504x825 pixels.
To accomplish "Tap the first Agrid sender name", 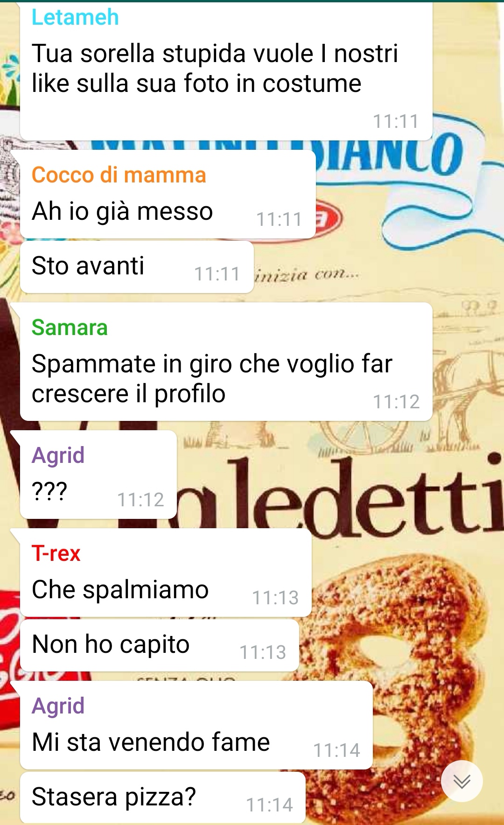I will pos(58,455).
